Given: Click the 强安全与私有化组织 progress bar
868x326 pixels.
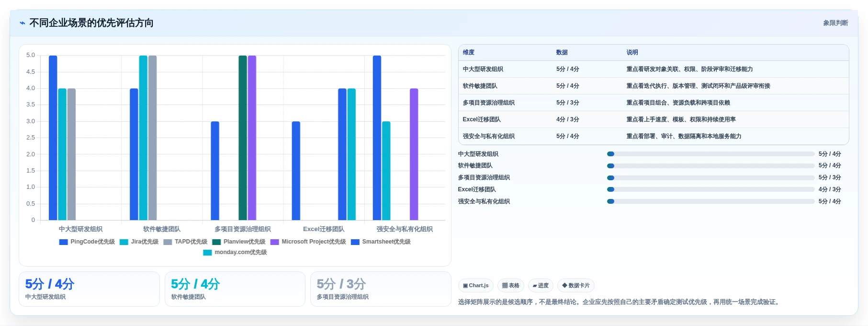Looking at the screenshot, I should point(710,201).
